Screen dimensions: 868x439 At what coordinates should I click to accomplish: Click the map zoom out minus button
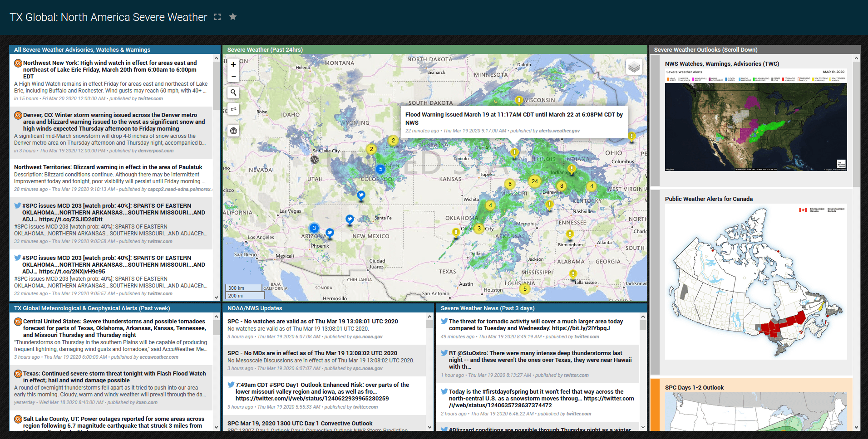click(233, 76)
